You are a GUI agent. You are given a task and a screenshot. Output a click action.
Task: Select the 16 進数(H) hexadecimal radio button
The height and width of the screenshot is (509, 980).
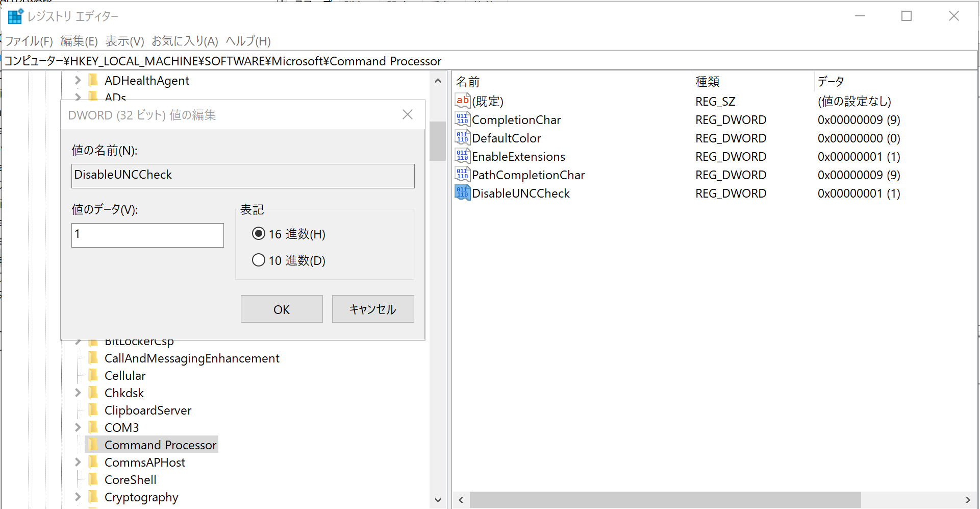(x=259, y=234)
